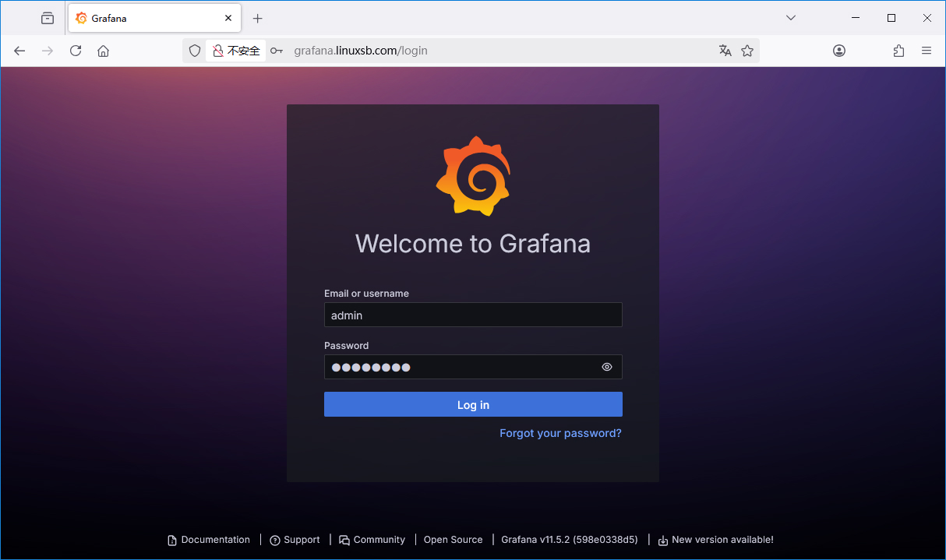The image size is (946, 560).
Task: Click the translate page icon in address bar
Action: (725, 51)
